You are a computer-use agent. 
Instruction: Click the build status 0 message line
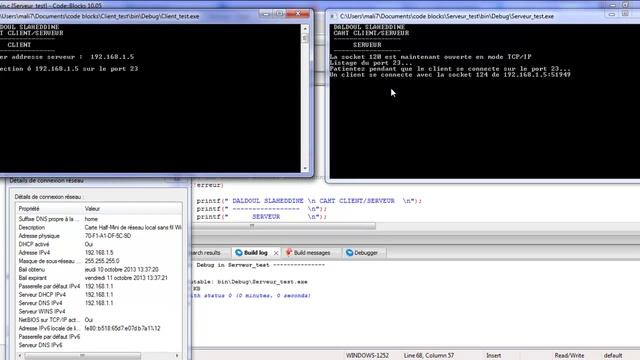click(x=251, y=296)
